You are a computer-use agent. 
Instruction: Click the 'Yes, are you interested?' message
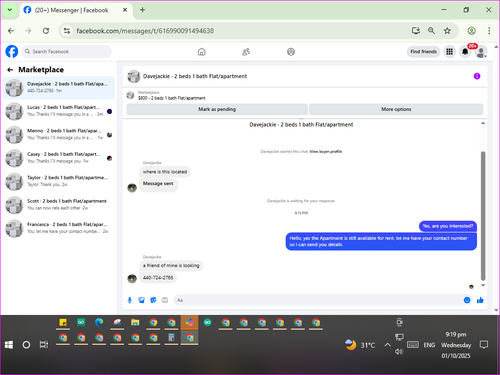[x=448, y=226]
